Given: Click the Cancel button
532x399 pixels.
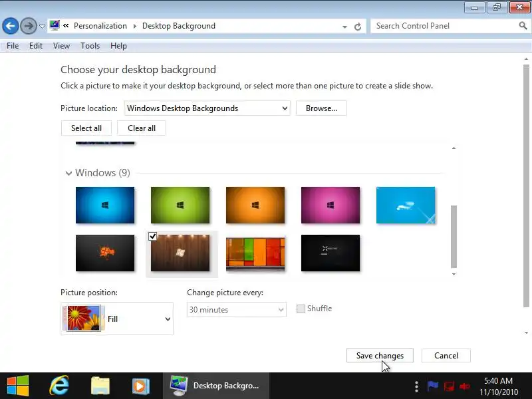Looking at the screenshot, I should click(x=446, y=356).
